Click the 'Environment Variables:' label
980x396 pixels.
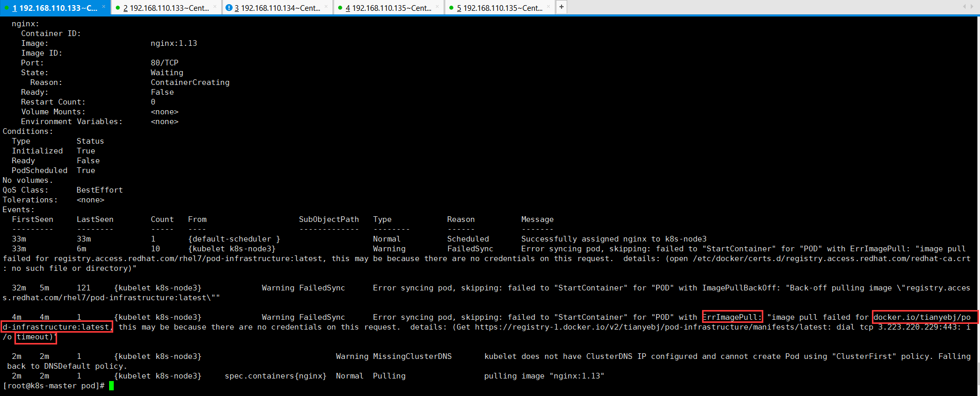pyautogui.click(x=72, y=122)
